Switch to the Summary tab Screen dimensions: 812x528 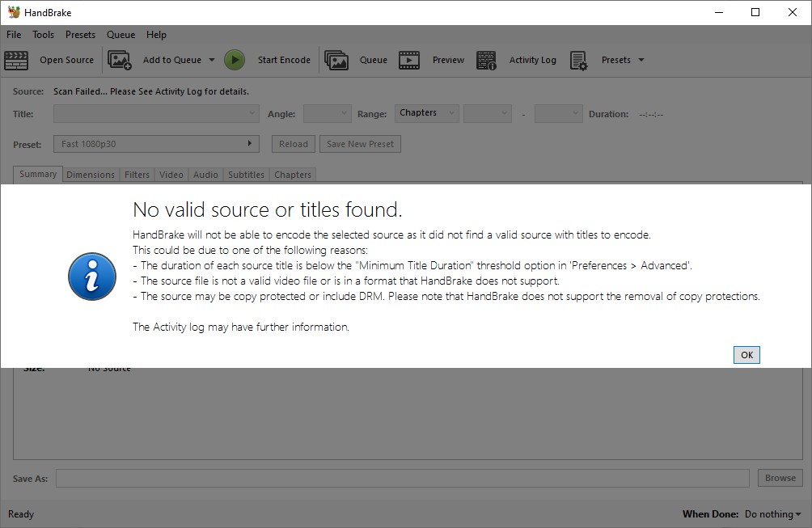[x=38, y=174]
